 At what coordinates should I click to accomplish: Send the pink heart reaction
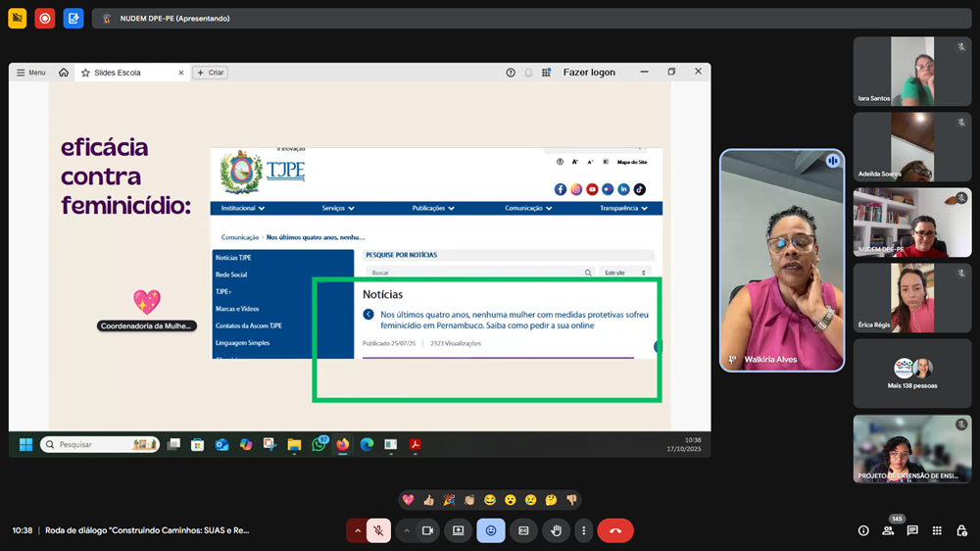point(408,500)
